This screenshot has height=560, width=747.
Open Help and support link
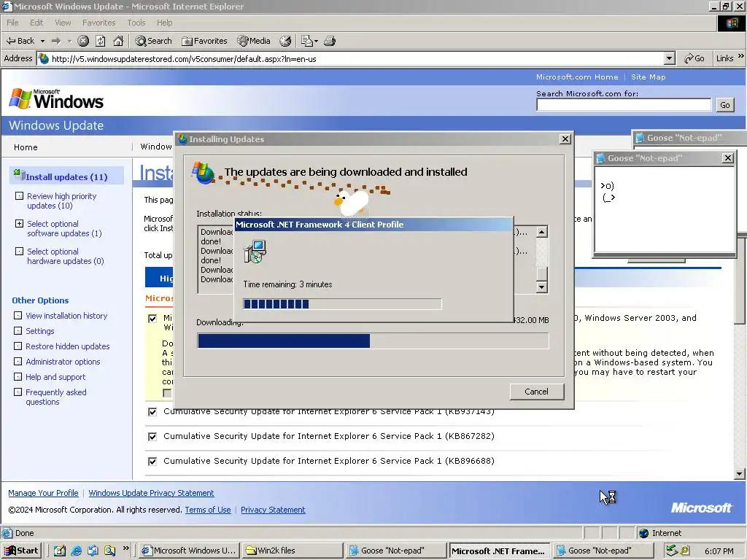pos(55,377)
